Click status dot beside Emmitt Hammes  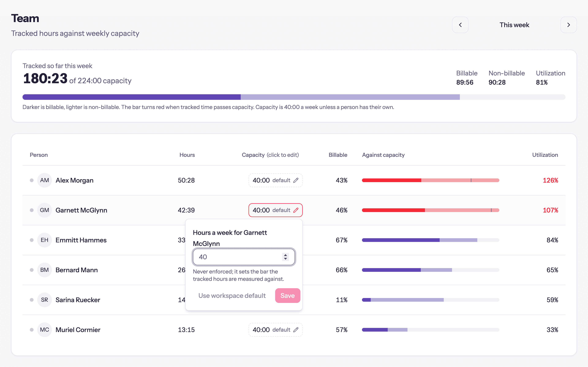pyautogui.click(x=32, y=240)
